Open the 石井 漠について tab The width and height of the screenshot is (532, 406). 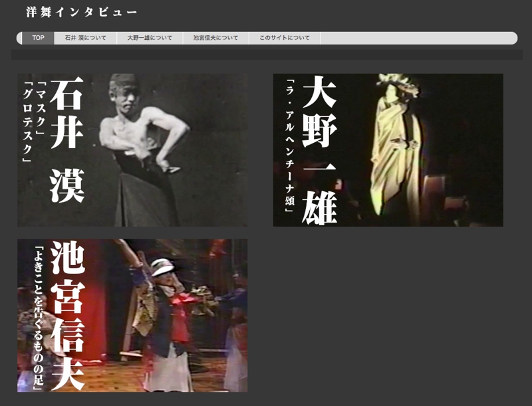click(x=85, y=38)
